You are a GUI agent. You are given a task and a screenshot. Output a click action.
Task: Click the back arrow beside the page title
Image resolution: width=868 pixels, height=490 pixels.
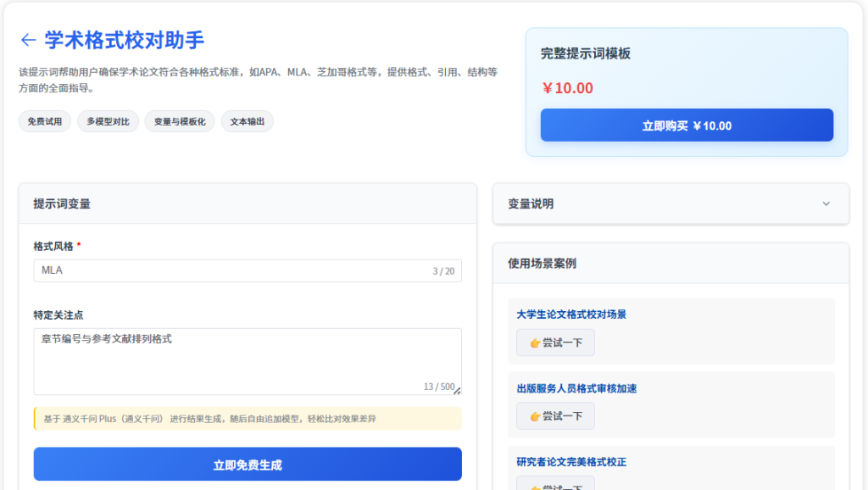click(x=28, y=40)
